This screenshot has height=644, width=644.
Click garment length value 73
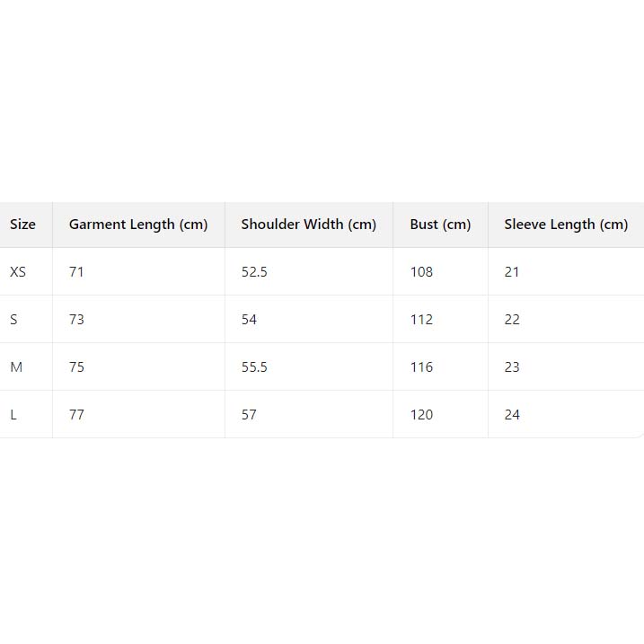pyautogui.click(x=76, y=320)
